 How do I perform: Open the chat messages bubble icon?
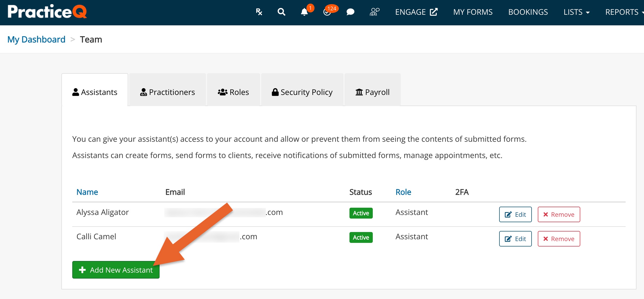[350, 12]
